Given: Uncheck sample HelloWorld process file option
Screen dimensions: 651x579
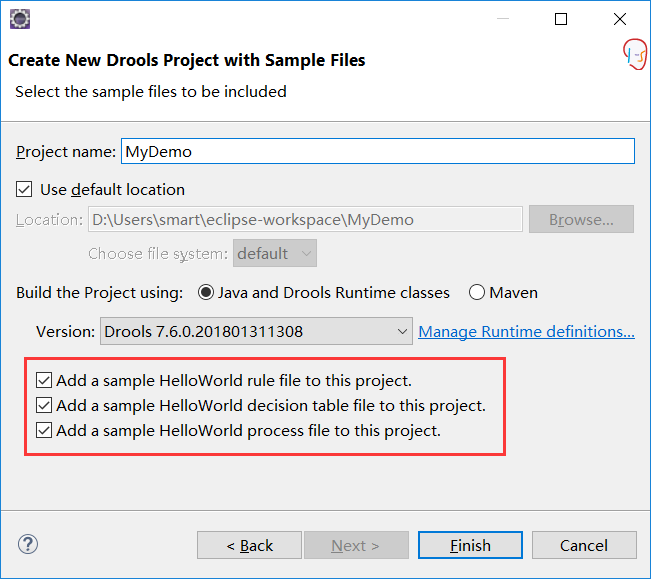Looking at the screenshot, I should [x=44, y=430].
